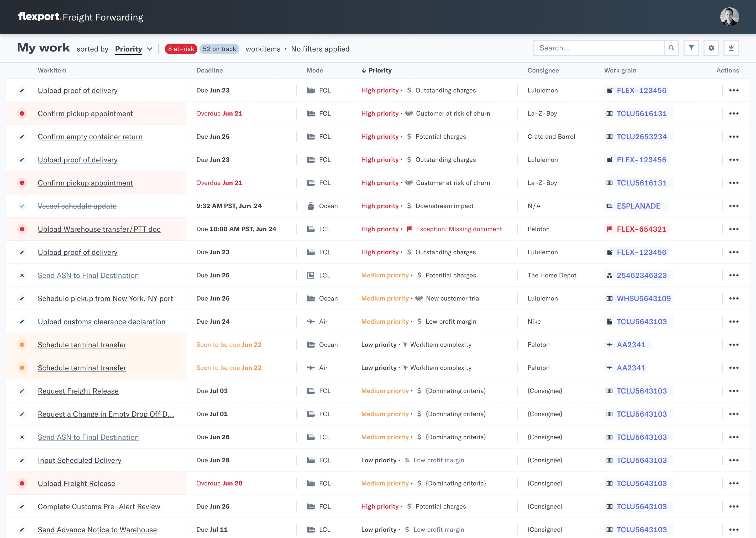756x538 pixels.
Task: Click pencil icon beside Complete Customs Pre-Alert Review
Action: (x=22, y=506)
